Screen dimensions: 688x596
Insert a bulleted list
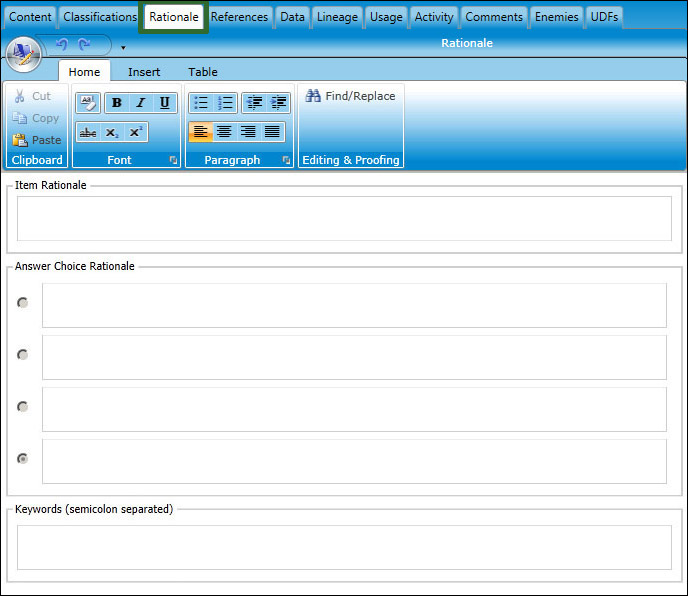click(200, 103)
